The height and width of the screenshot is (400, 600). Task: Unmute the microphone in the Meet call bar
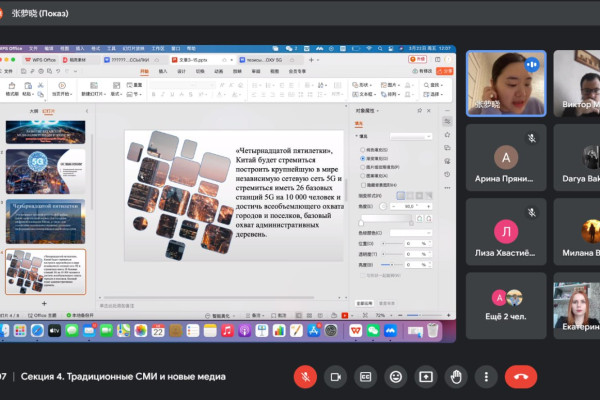305,376
